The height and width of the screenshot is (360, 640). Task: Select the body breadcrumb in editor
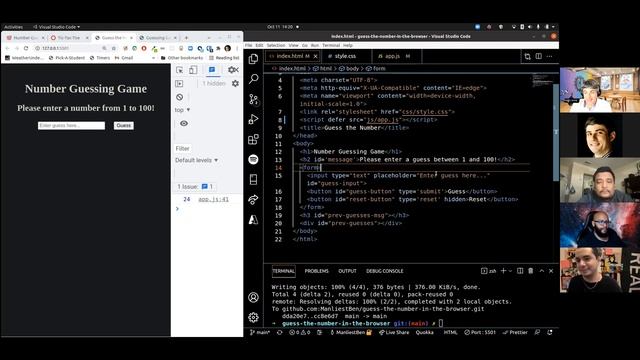(349, 69)
